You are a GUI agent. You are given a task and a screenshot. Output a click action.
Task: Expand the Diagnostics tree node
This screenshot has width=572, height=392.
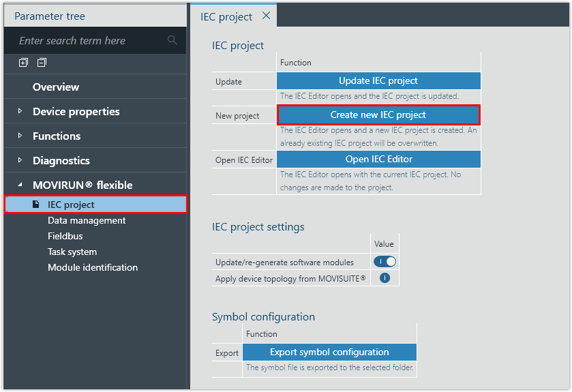point(20,160)
